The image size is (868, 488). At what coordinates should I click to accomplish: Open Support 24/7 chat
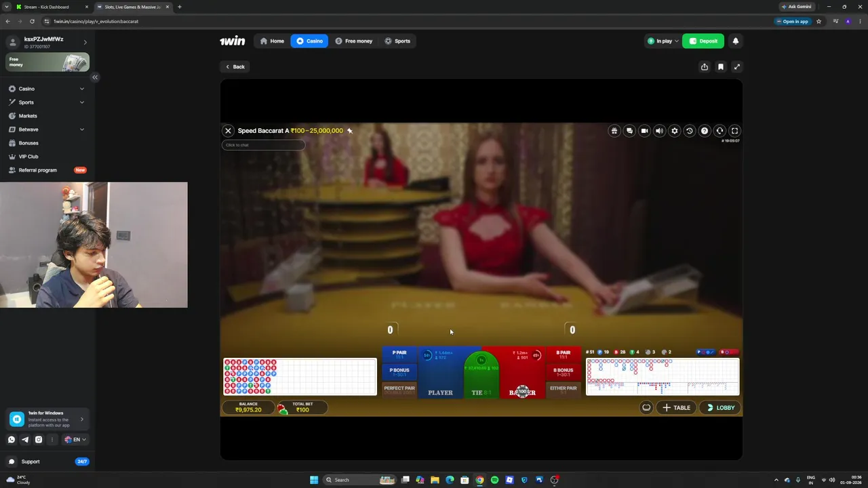pos(47,462)
